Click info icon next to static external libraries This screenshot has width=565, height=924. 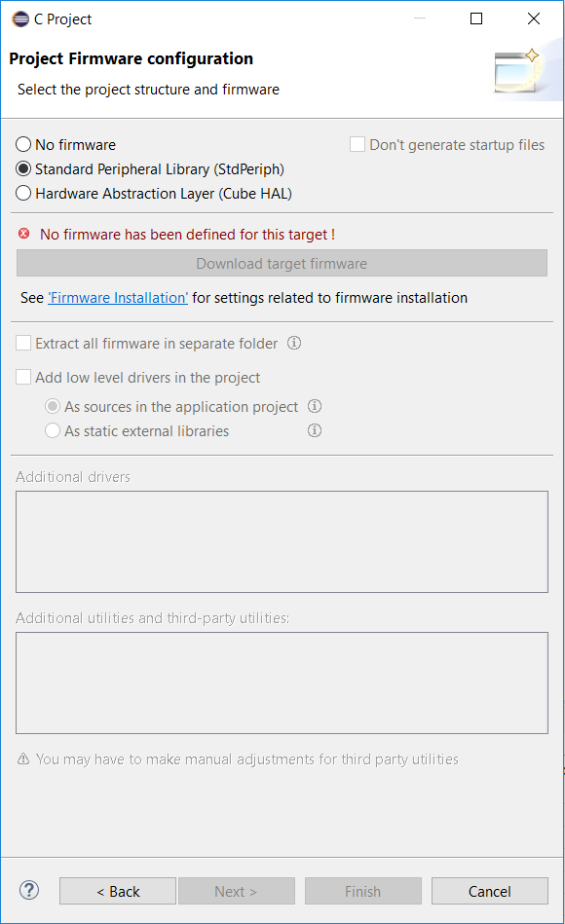315,430
